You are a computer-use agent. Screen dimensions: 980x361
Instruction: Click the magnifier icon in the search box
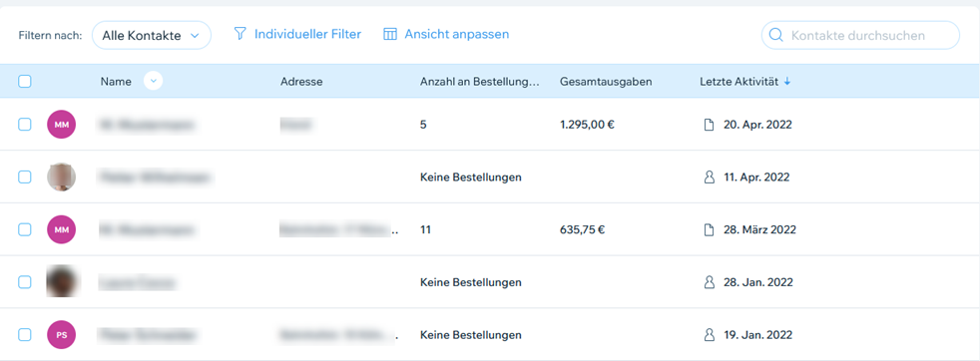(x=776, y=36)
